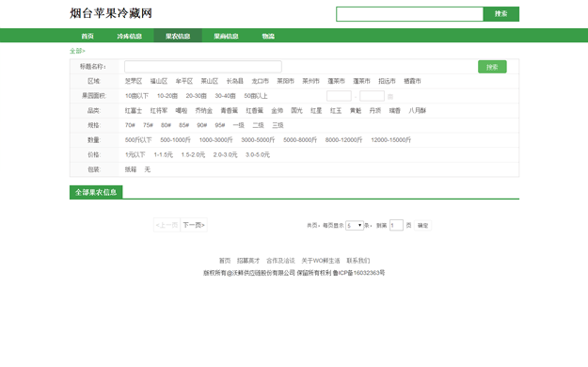
Task: Choose 嘎啦 apple variety
Action: pyautogui.click(x=182, y=111)
